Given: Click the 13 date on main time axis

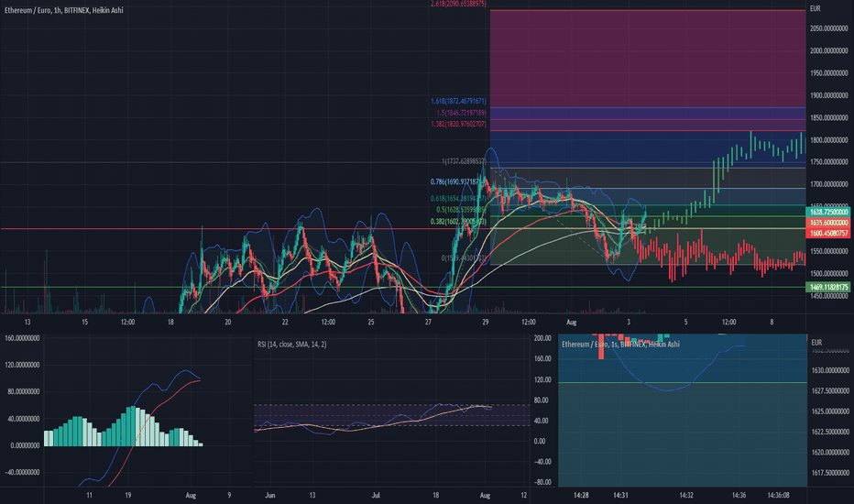Looking at the screenshot, I should tap(27, 322).
